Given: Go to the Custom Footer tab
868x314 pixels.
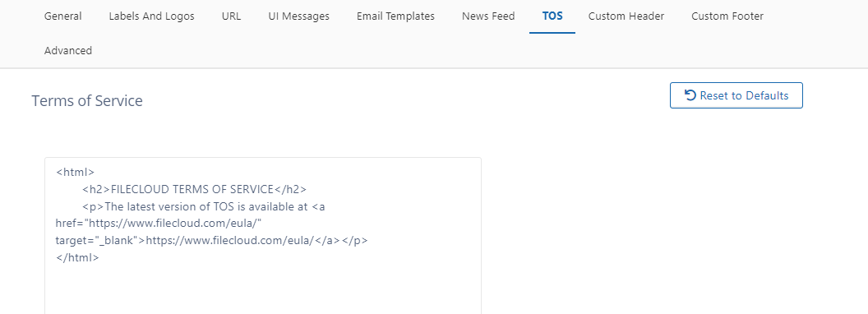Looking at the screenshot, I should 727,16.
